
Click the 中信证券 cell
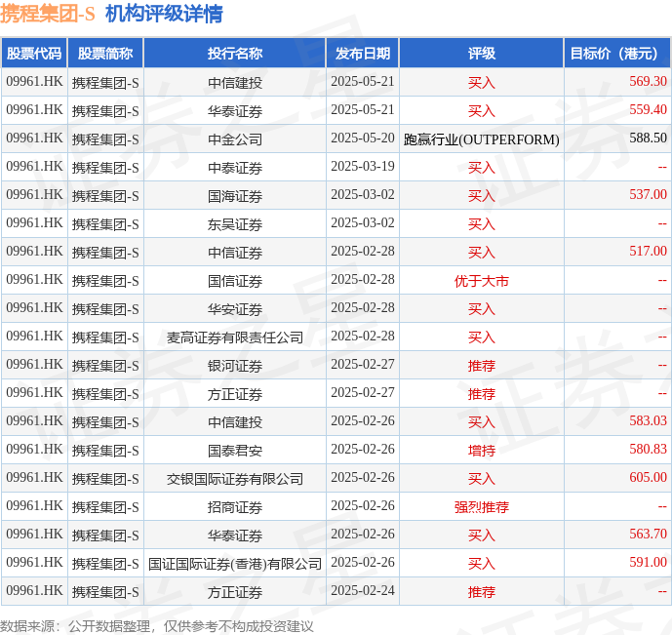pyautogui.click(x=235, y=253)
